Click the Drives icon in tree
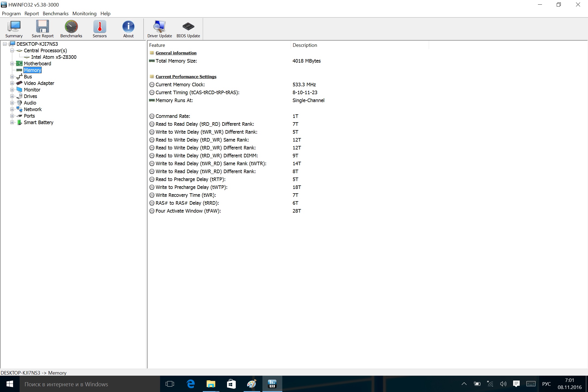The image size is (588, 392). point(19,96)
